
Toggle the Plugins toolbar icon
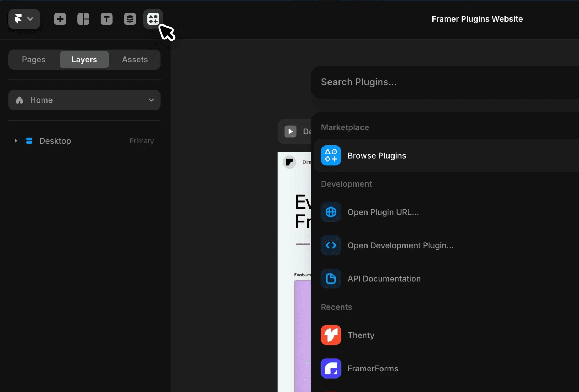(153, 19)
